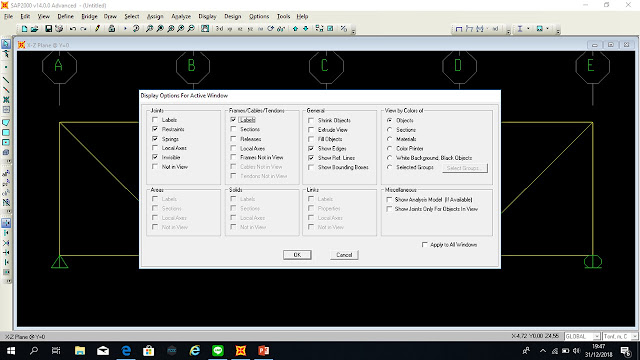Toggle Joints Invisible checkbox

[155, 157]
